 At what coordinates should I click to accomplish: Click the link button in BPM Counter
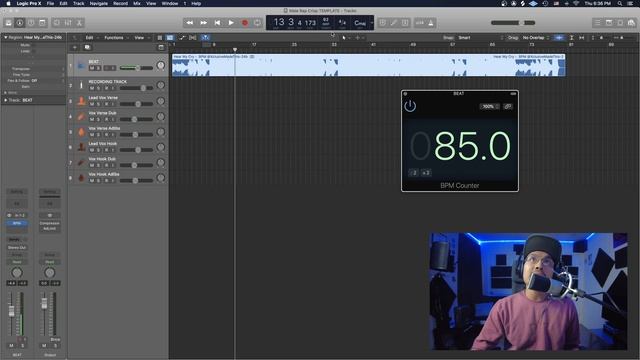(x=508, y=107)
